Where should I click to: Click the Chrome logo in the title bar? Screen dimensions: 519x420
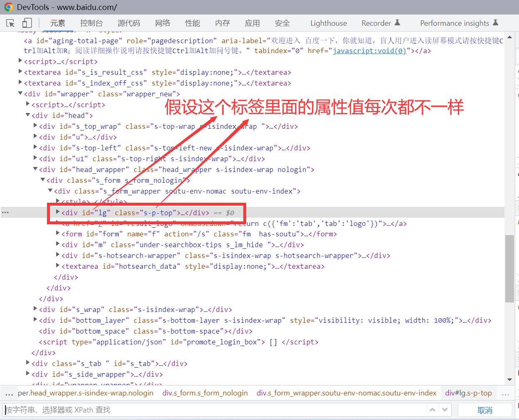[8, 7]
